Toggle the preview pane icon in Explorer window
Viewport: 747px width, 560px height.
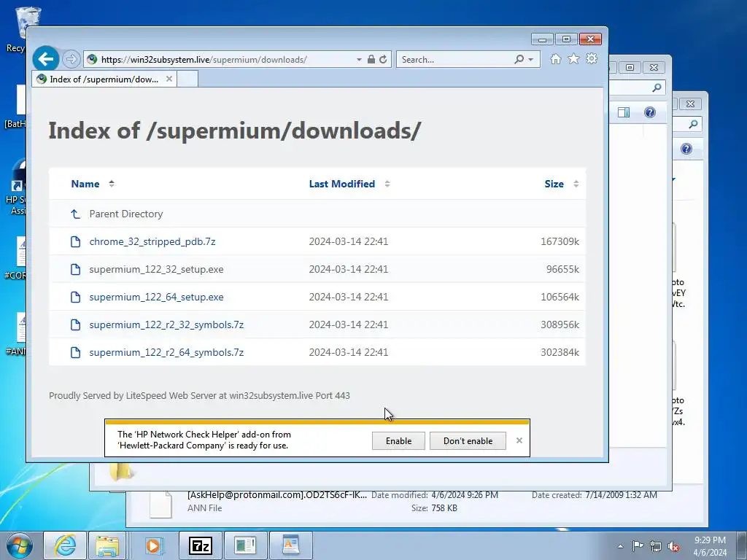click(x=624, y=112)
